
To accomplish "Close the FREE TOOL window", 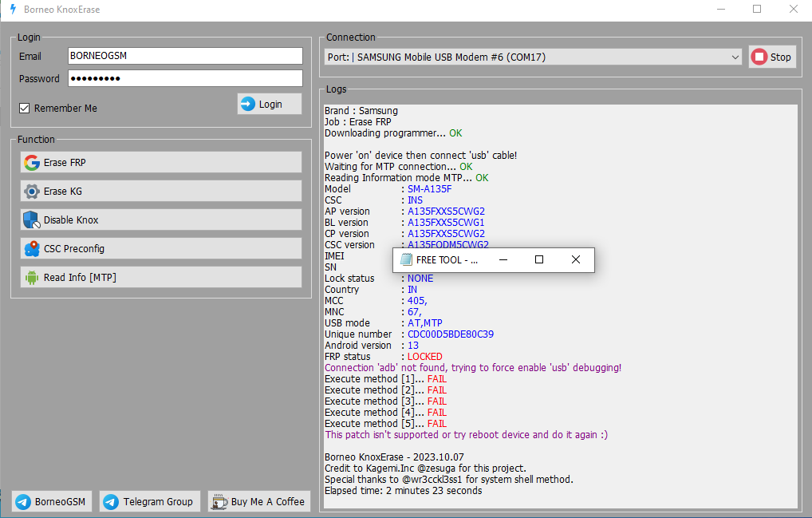I will [x=575, y=259].
